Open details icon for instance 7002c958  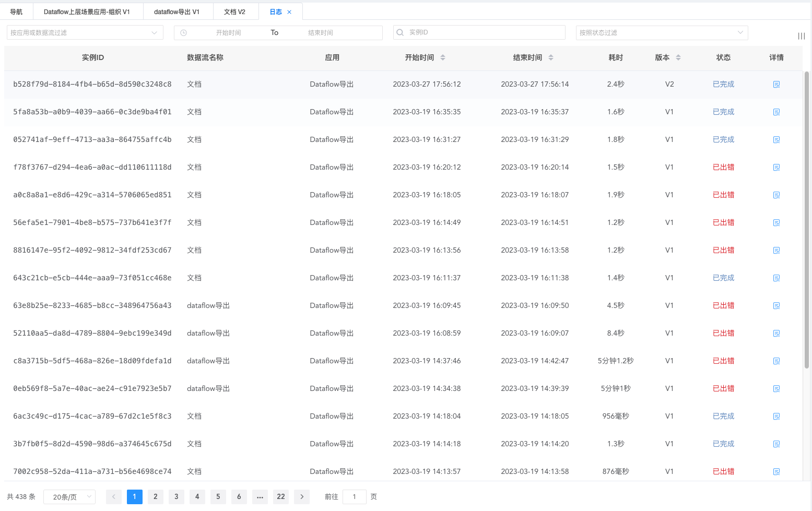(776, 472)
